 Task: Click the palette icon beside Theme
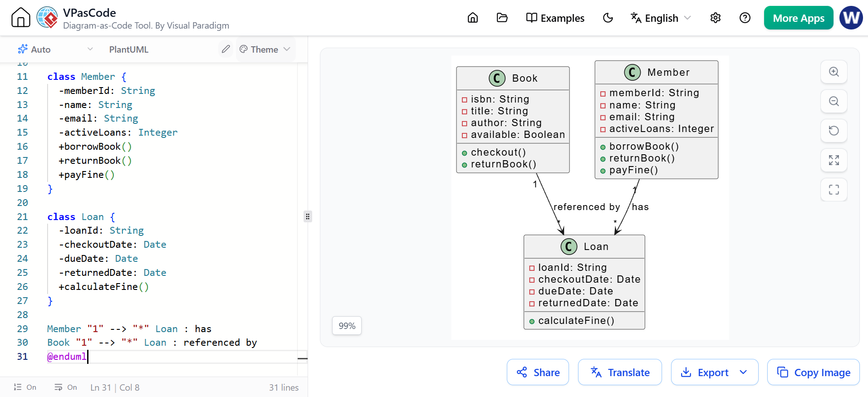coord(244,49)
